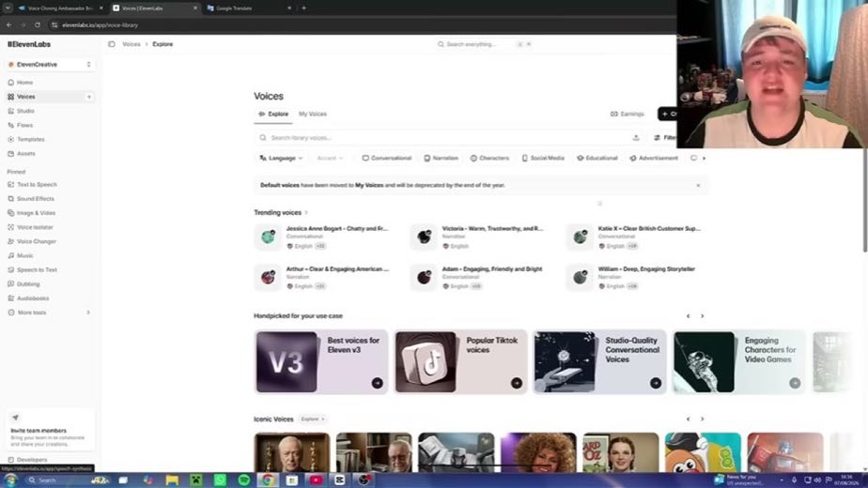
Task: Open Audiobooks tool
Action: click(33, 298)
